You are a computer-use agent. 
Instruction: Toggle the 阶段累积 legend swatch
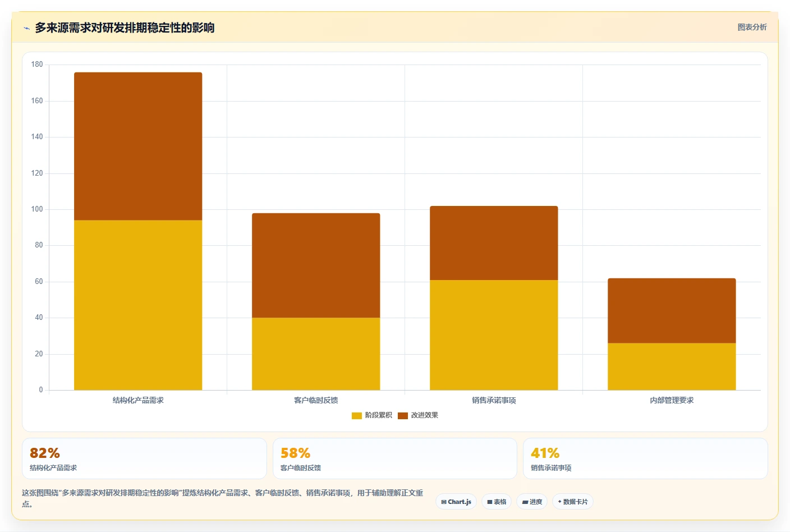click(x=357, y=416)
